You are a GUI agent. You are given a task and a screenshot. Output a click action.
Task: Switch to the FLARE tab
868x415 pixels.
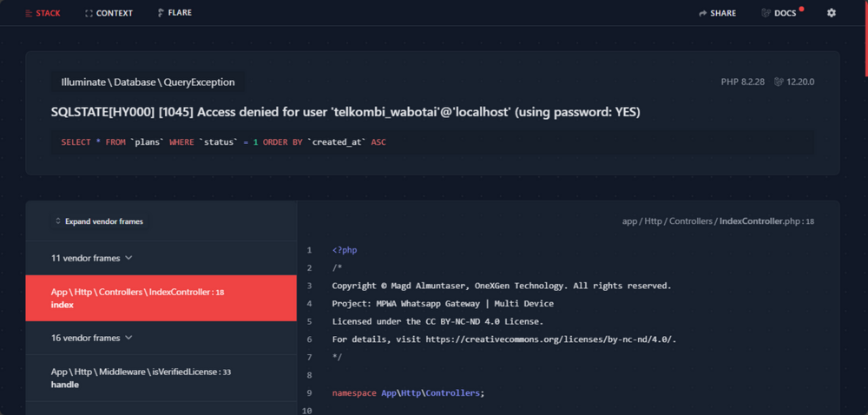[174, 13]
